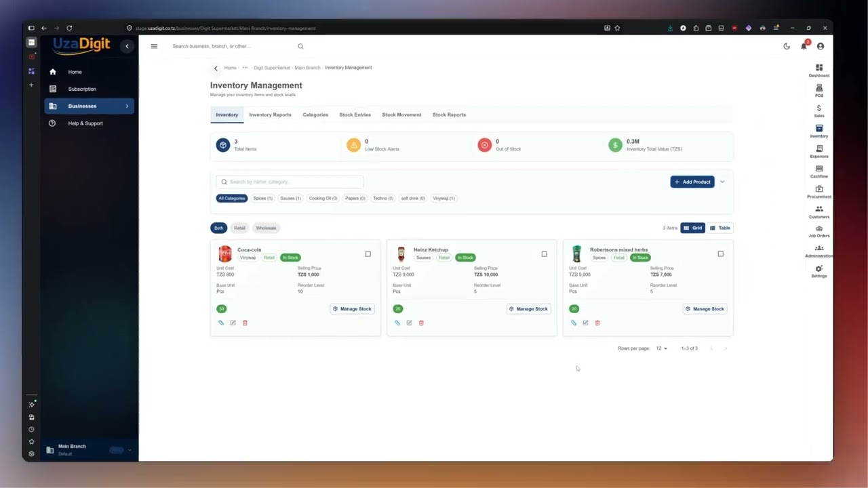This screenshot has width=868, height=488.
Task: Delete the Heinz Ketchup product
Action: point(421,323)
